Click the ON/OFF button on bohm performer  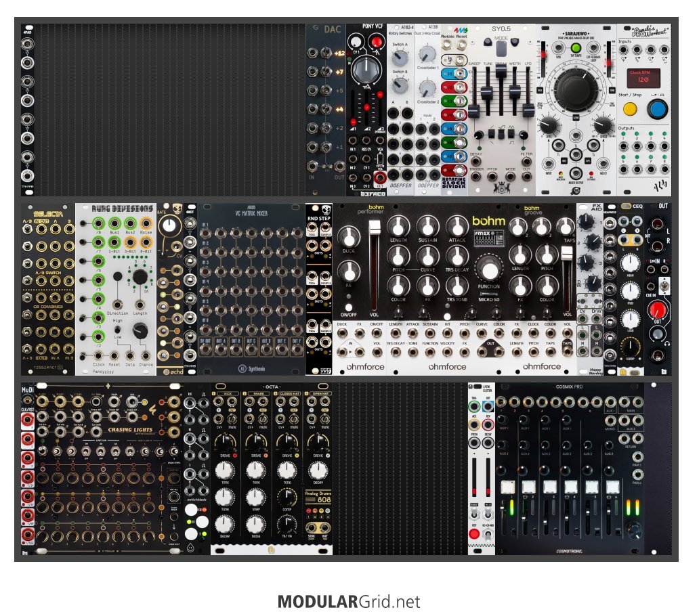349,307
